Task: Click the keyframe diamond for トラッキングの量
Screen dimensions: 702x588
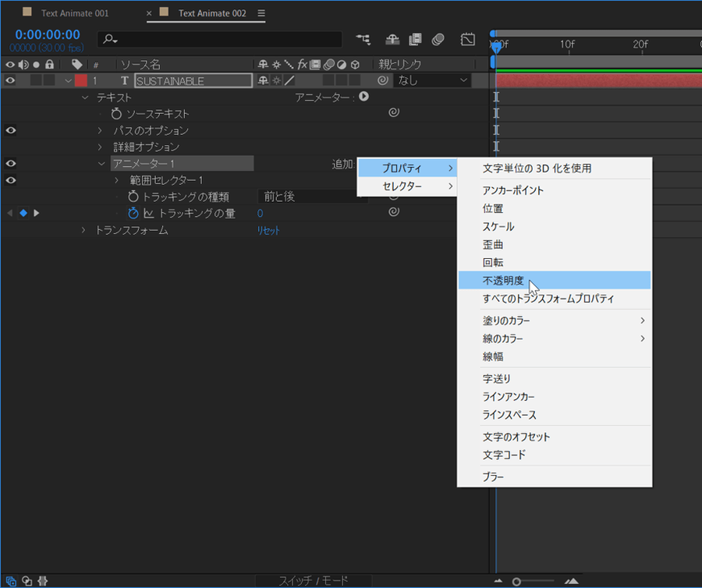Action: [x=23, y=213]
